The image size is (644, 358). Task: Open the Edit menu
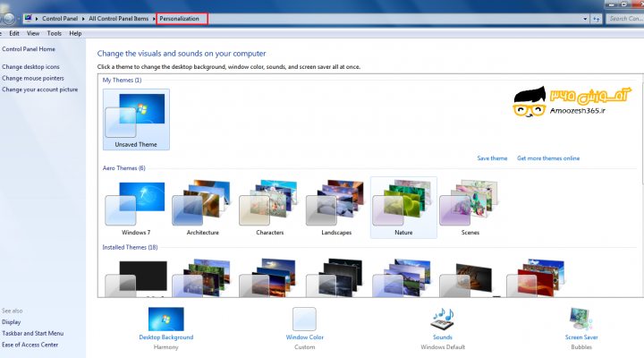pyautogui.click(x=14, y=33)
